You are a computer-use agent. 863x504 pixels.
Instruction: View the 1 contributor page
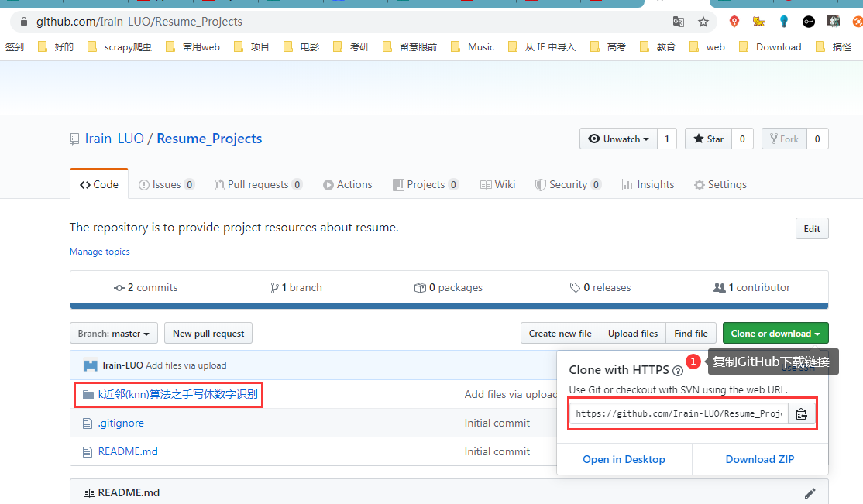tap(751, 287)
